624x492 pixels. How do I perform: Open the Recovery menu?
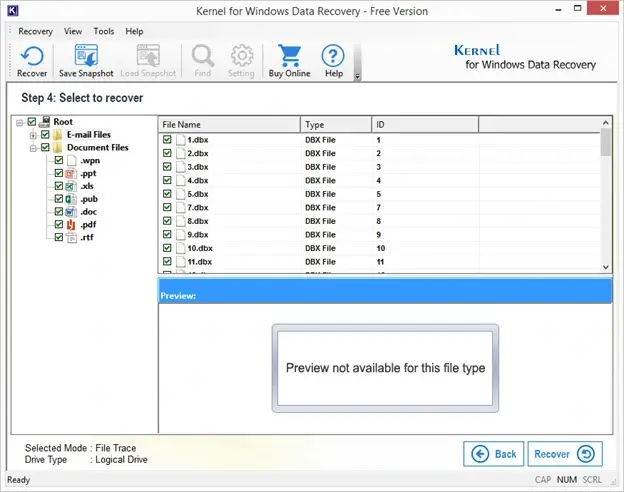tap(35, 31)
